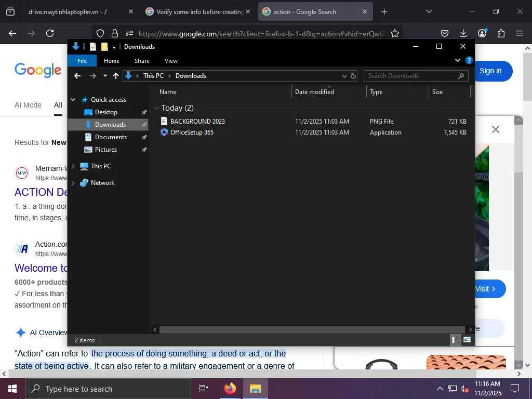Close the action - Google Search tab
Screen dimensions: 532x399
pos(365,11)
